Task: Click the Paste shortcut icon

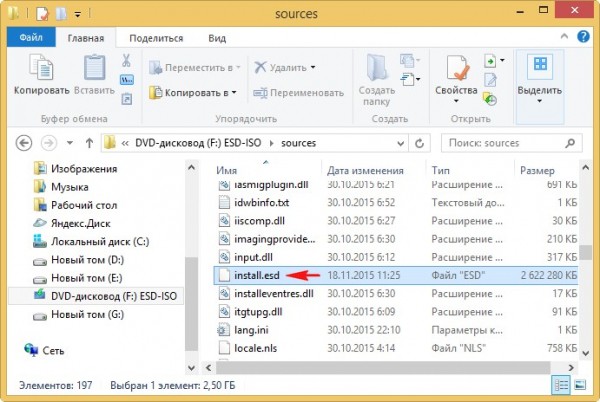Action: pos(127,99)
